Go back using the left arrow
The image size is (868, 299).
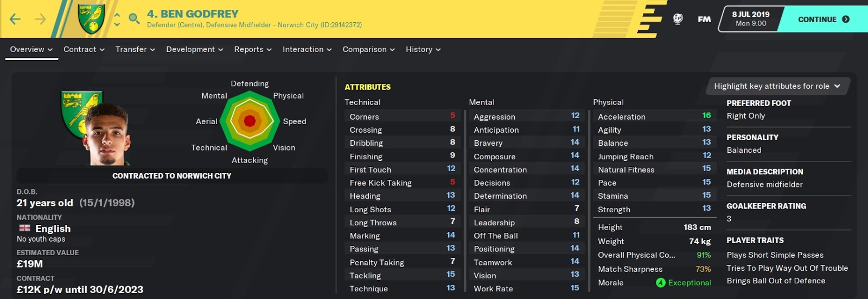(15, 19)
